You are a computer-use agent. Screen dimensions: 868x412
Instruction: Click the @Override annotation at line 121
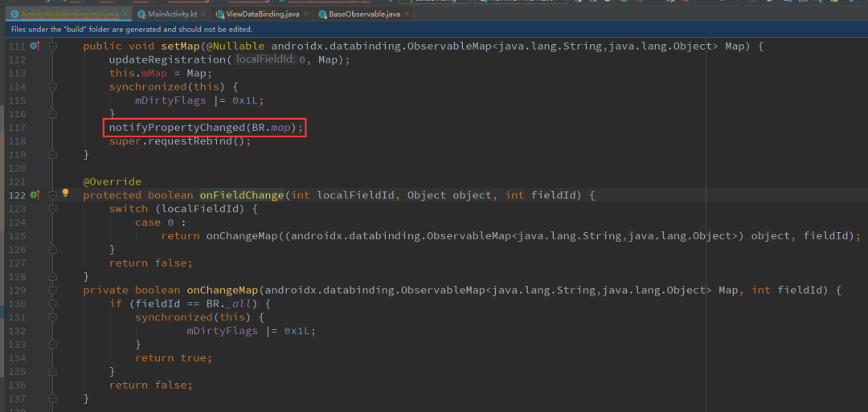112,182
